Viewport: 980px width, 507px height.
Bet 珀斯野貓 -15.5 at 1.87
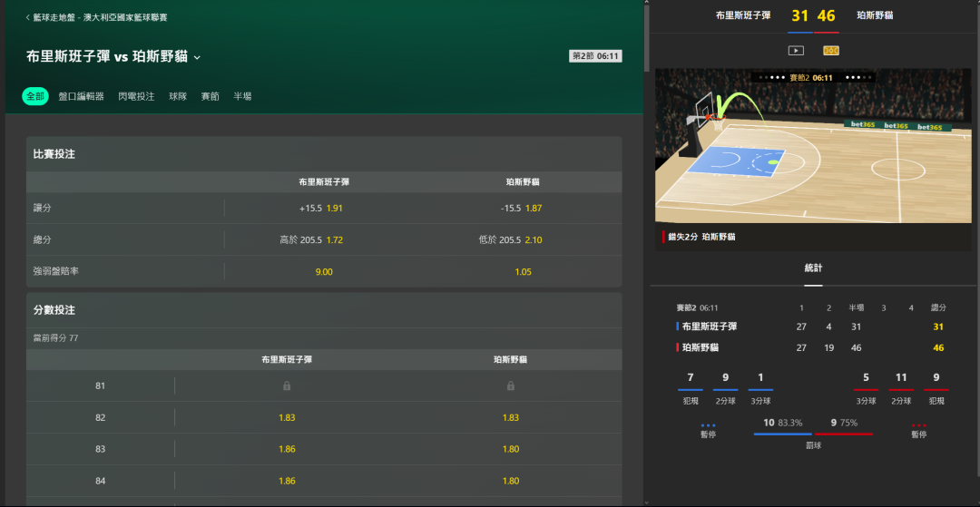[523, 208]
